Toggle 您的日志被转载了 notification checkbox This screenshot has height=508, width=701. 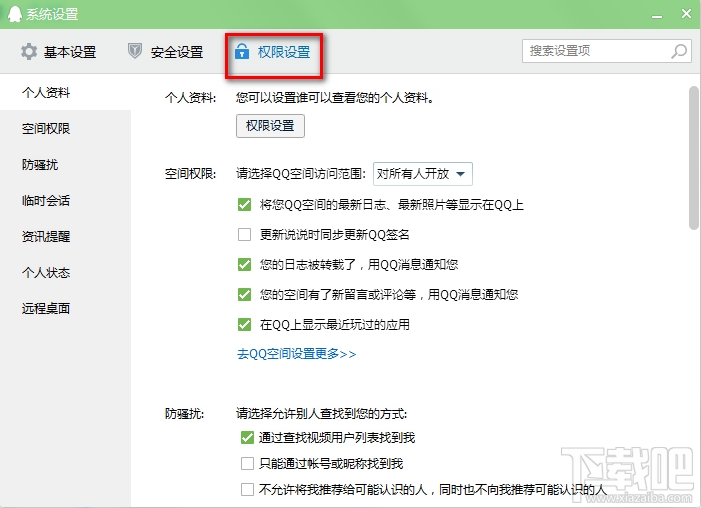point(244,265)
